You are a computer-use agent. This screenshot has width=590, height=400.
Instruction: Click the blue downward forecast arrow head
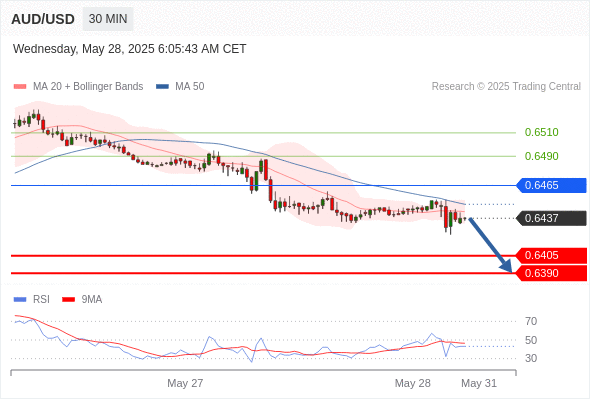tap(506, 266)
